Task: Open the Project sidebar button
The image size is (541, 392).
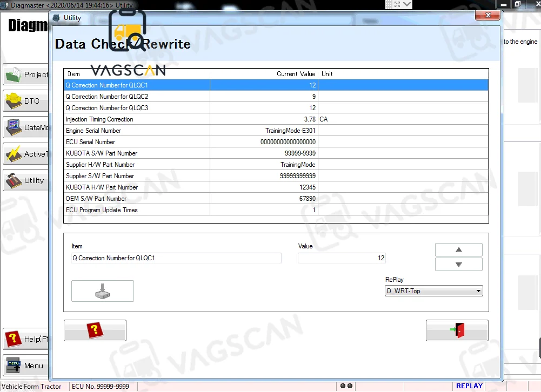Action: pyautogui.click(x=26, y=75)
